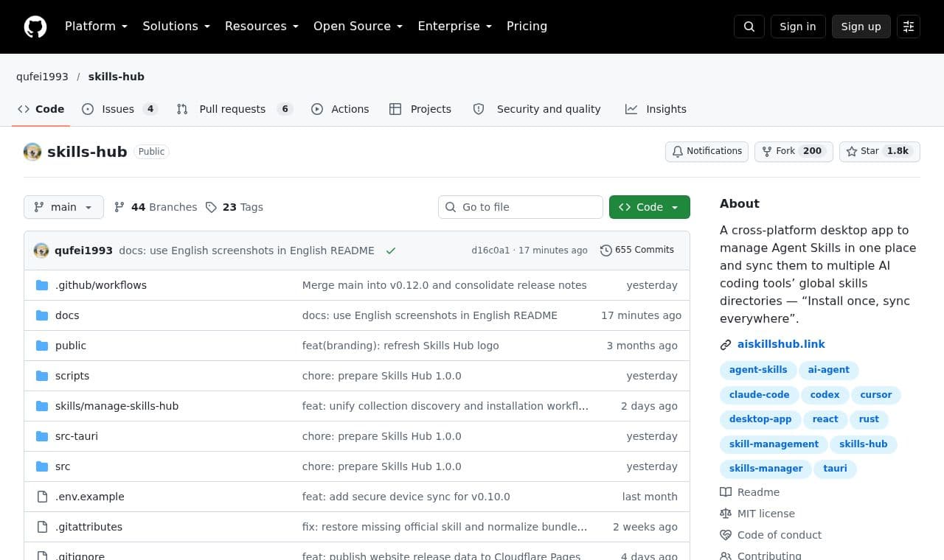Click the GitHub logo icon

point(35,27)
